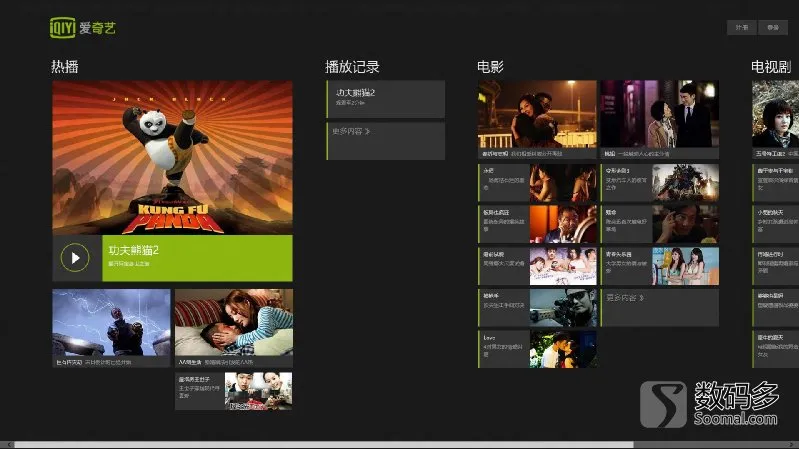Play 功夫熊猫2 with the circular play button

click(75, 258)
